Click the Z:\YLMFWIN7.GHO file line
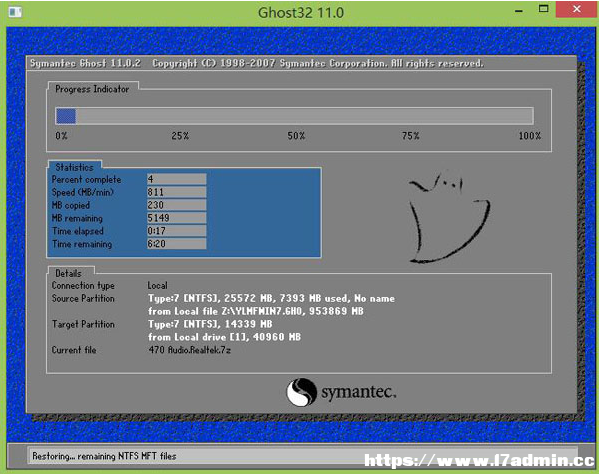The width and height of the screenshot is (600, 474). [x=256, y=311]
